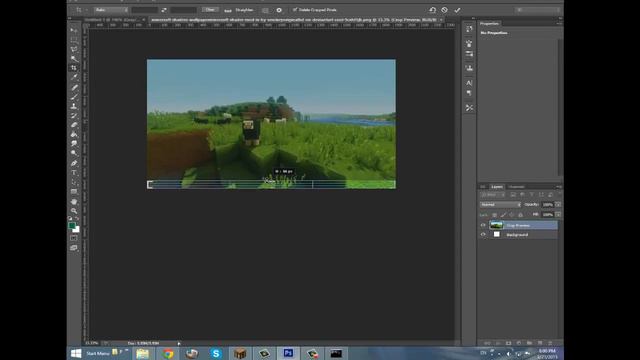The width and height of the screenshot is (640, 360).
Task: Select the Lasso tool
Action: [74, 49]
